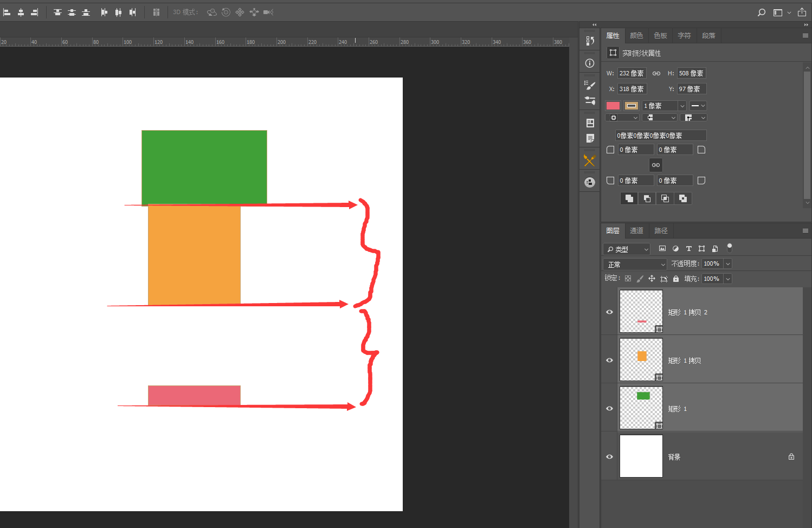Click the auto-align layers icon
The image size is (812, 528).
click(156, 12)
